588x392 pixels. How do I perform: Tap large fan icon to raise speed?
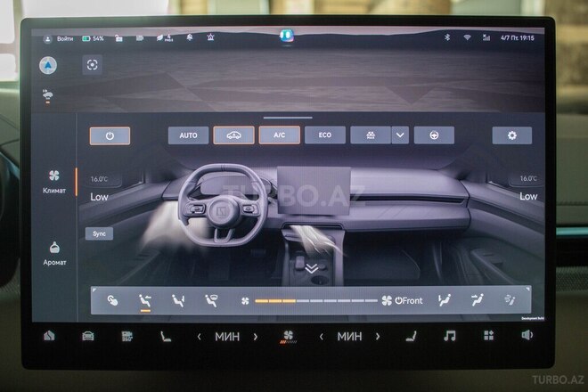(x=387, y=300)
